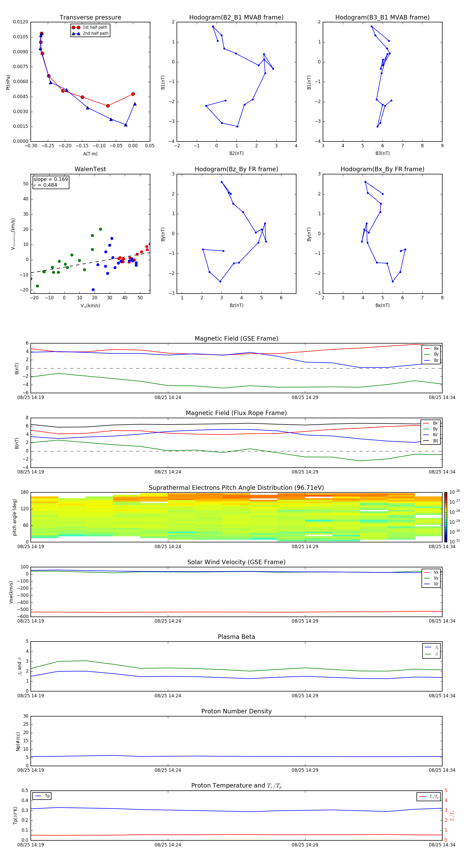Viewport: 473px width, 868px height.
Task: Click the '08/25 14:34' tick under proton temperature plot
Action: (x=442, y=845)
